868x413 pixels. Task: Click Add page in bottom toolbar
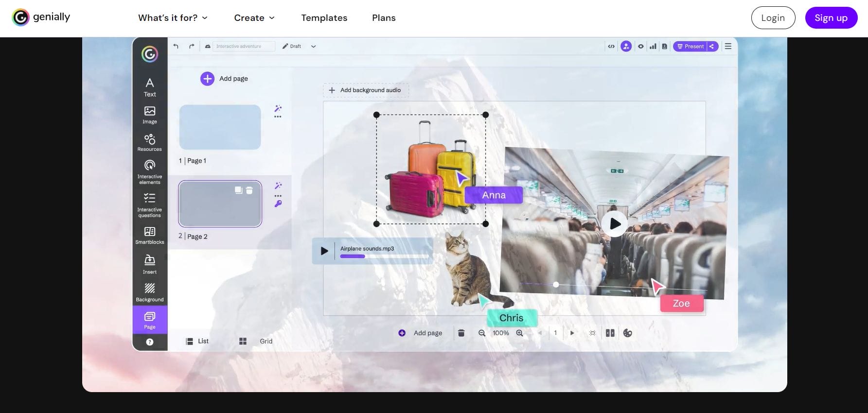[x=421, y=333]
